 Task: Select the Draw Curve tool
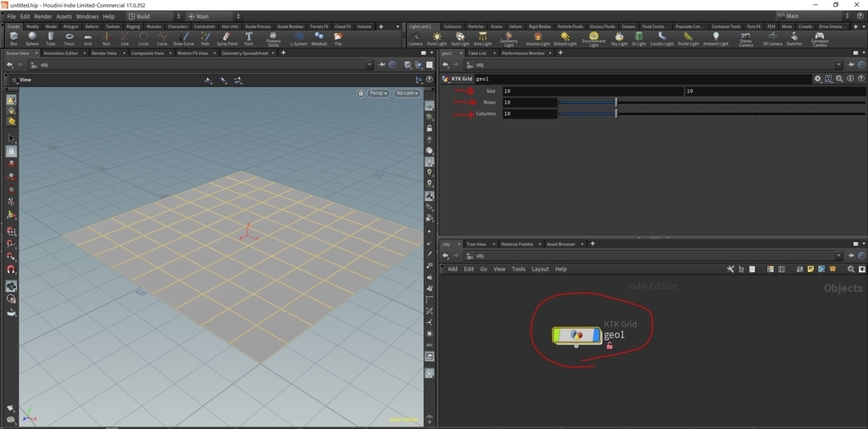[184, 39]
